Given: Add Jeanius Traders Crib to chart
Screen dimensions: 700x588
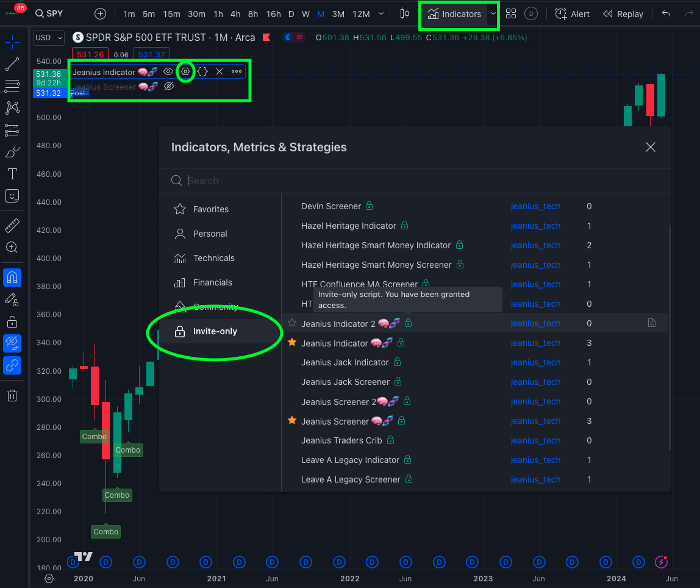Looking at the screenshot, I should click(x=475, y=440).
